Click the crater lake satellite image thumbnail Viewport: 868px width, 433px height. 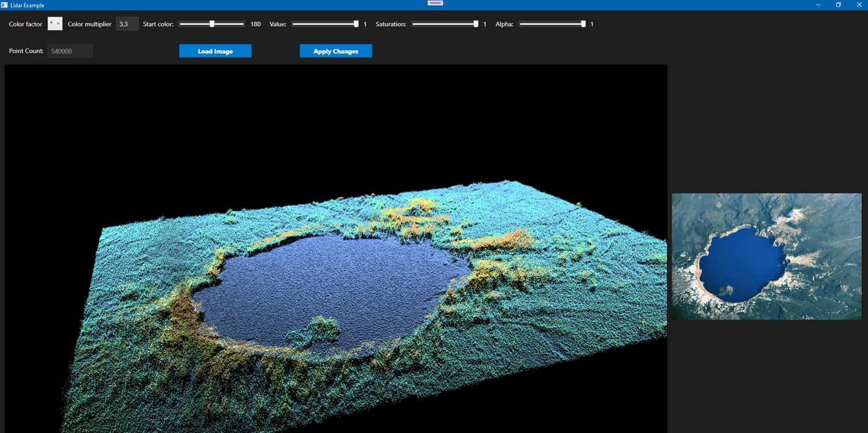tap(766, 256)
